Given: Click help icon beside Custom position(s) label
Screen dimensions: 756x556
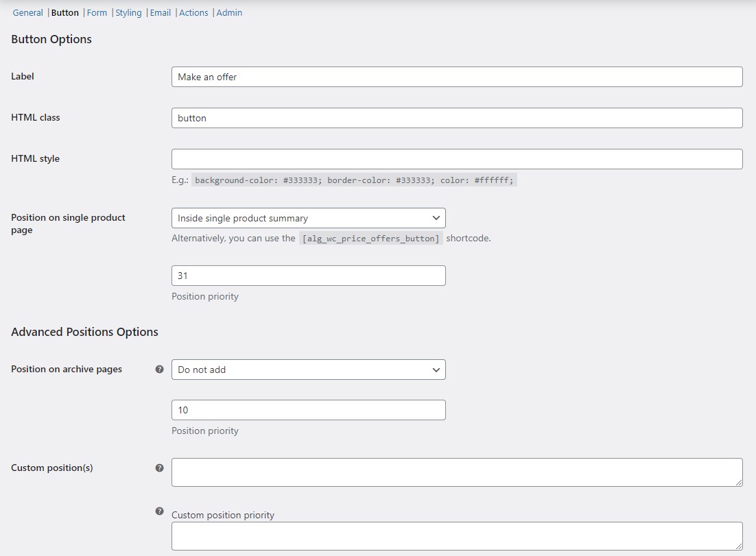Looking at the screenshot, I should click(x=159, y=468).
